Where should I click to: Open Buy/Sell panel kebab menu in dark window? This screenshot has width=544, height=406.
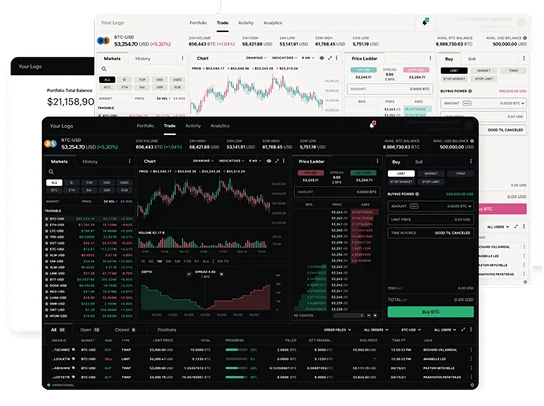470,162
